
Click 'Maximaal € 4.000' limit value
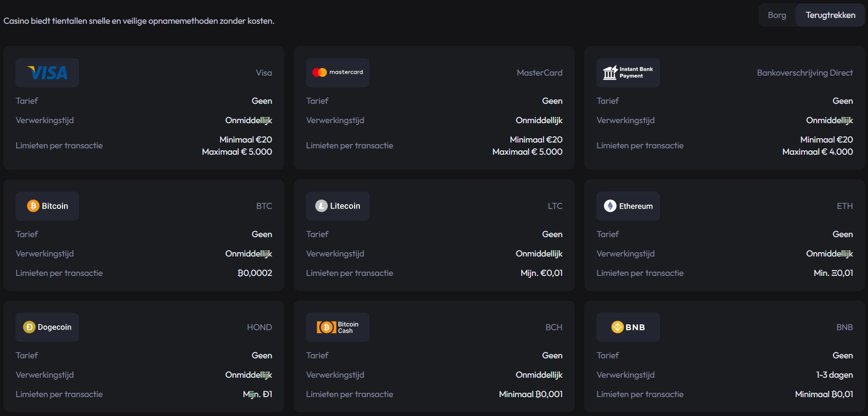(818, 152)
